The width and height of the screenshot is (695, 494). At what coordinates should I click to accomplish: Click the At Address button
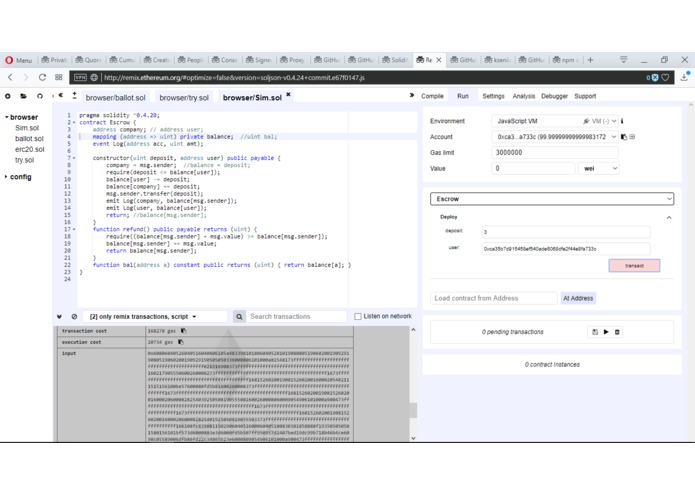point(578,298)
